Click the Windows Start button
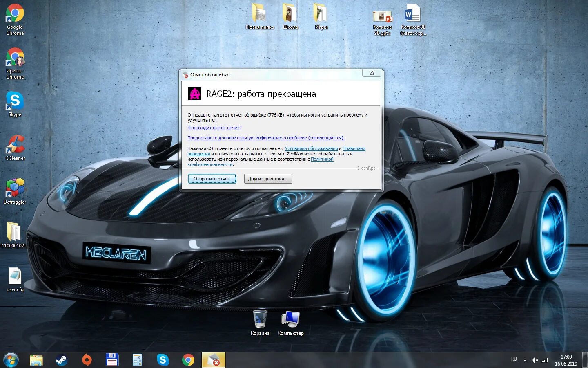The image size is (588, 368). tap(11, 360)
